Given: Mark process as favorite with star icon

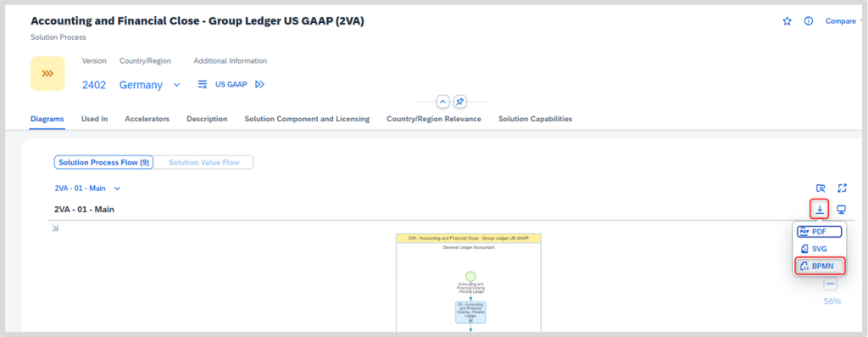Looking at the screenshot, I should [787, 21].
